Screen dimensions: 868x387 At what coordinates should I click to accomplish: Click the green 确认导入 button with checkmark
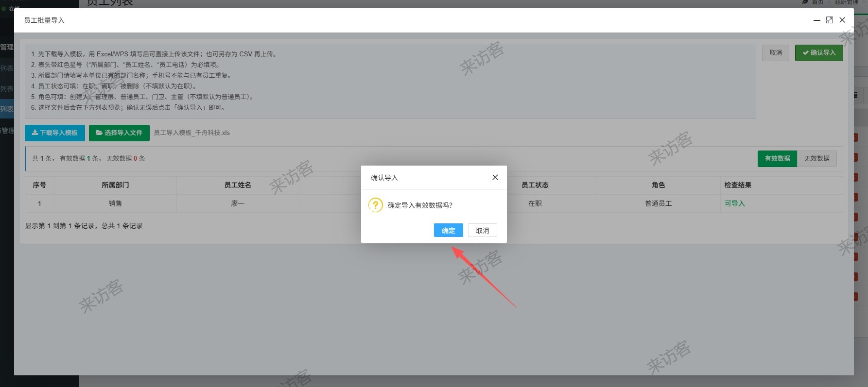click(x=819, y=52)
